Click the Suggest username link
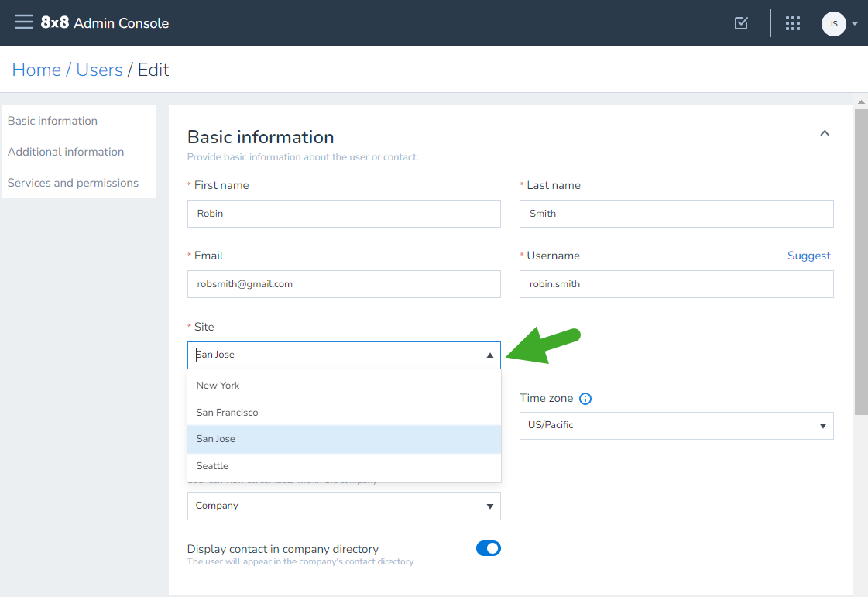The height and width of the screenshot is (597, 868). [809, 256]
